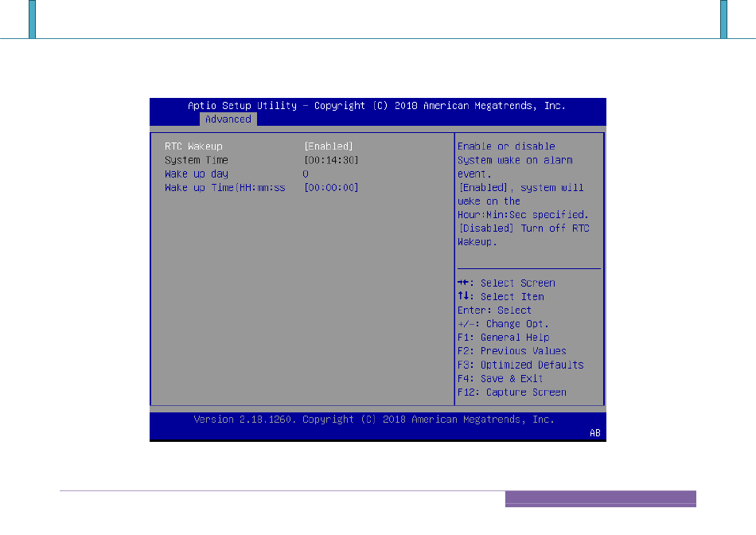The width and height of the screenshot is (756, 535).
Task: Click the Version 2.18.1260 footer text
Action: click(x=374, y=420)
